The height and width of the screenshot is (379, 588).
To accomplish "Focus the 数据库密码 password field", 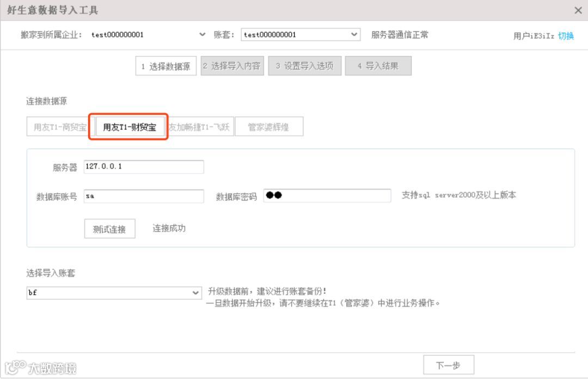I will coord(327,196).
